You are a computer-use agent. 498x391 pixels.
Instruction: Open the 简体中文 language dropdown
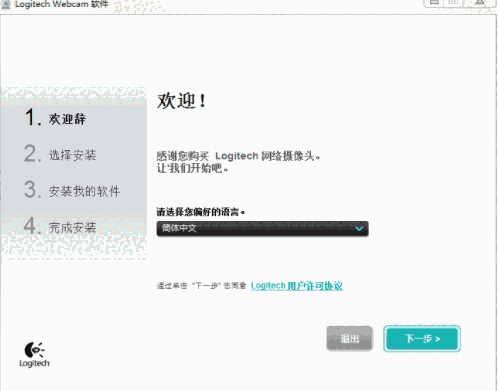[262, 228]
